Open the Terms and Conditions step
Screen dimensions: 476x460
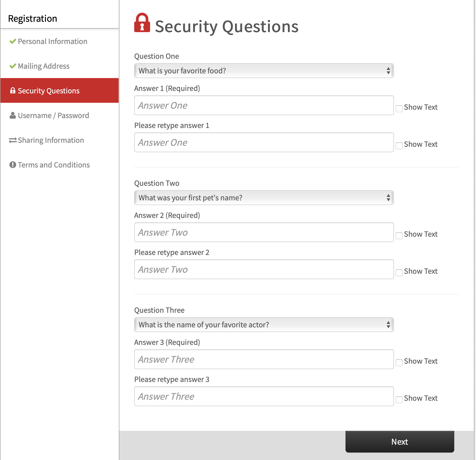click(x=54, y=165)
